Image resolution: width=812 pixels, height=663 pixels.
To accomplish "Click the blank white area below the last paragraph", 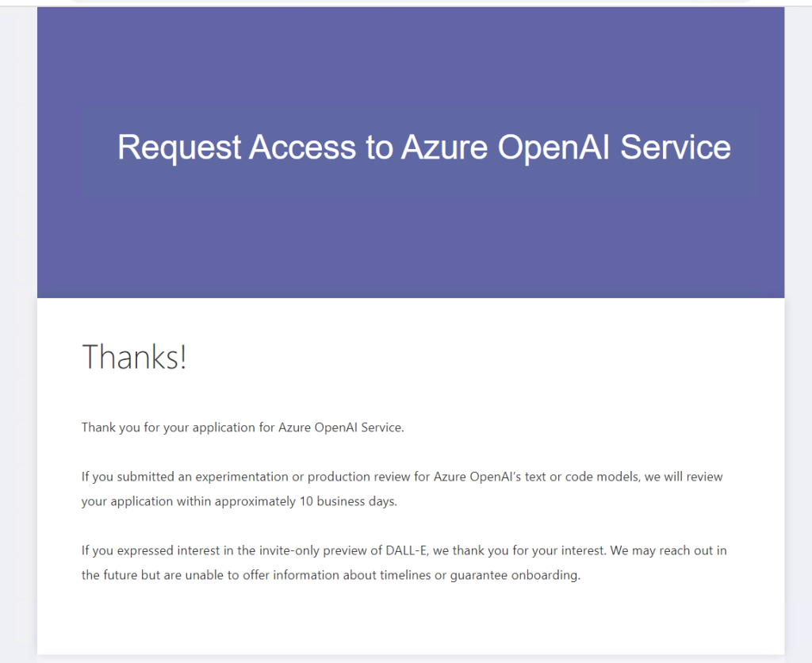I will pos(411,623).
